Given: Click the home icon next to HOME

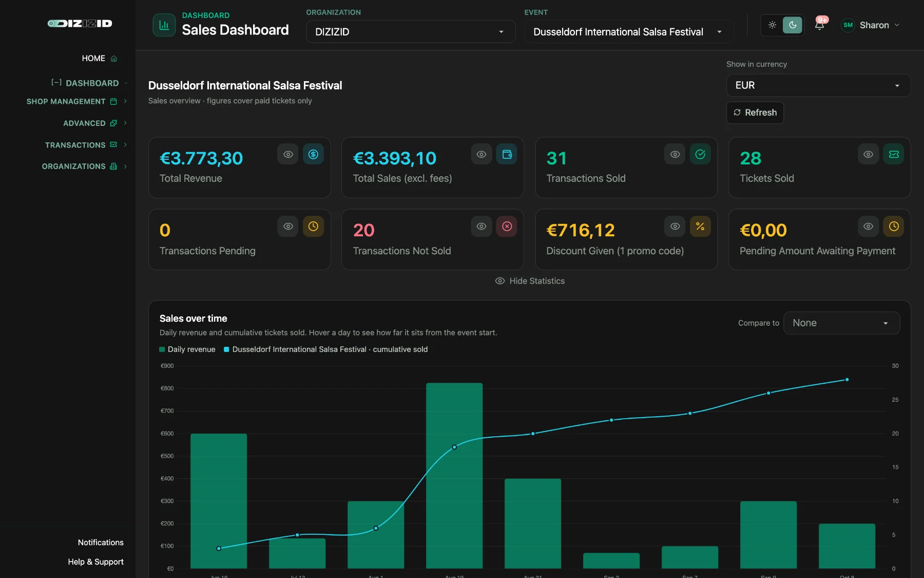Looking at the screenshot, I should click(x=114, y=59).
